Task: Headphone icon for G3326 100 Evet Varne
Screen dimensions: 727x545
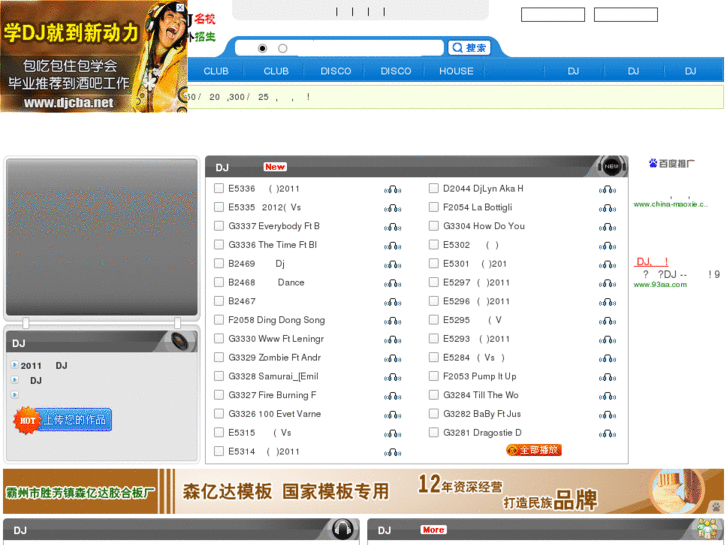Action: [392, 415]
